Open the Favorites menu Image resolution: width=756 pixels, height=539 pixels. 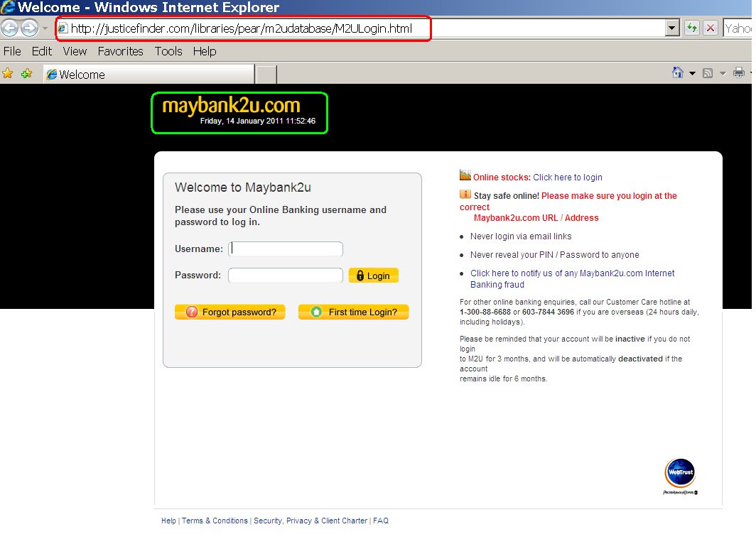121,51
